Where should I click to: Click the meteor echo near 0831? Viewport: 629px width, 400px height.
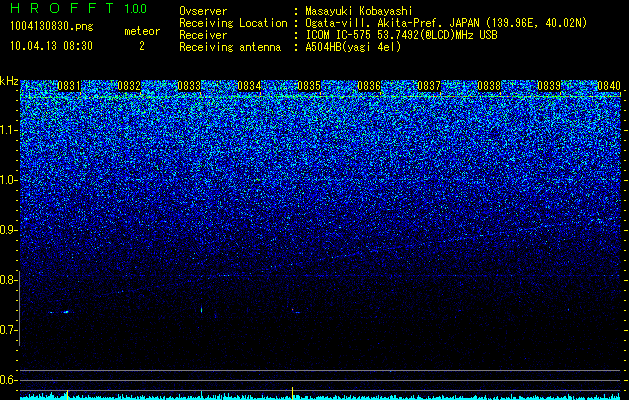[x=65, y=312]
